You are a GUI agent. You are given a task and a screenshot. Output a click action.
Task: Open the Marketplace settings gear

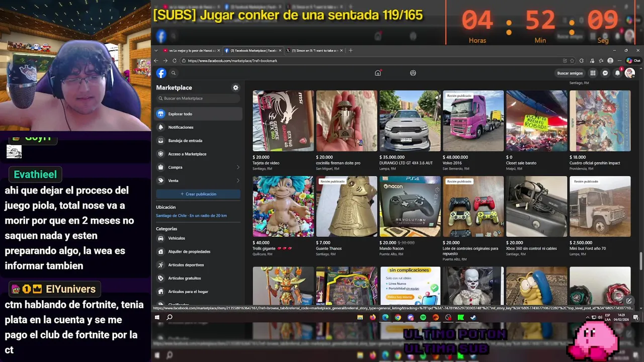tap(235, 87)
